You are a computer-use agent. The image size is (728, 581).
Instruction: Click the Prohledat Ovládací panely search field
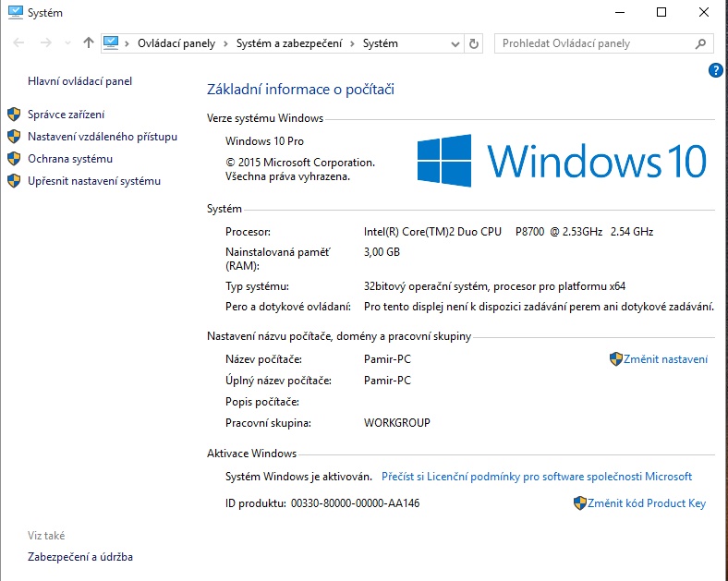pyautogui.click(x=596, y=43)
